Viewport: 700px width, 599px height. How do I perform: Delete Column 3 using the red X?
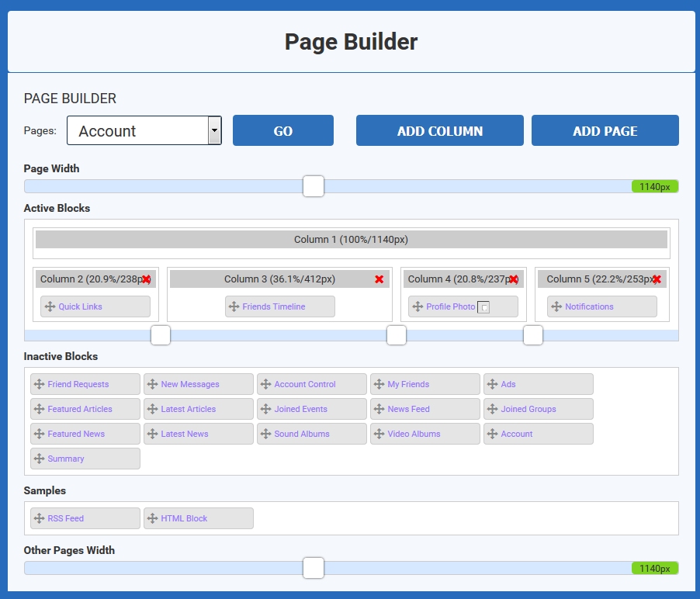tap(379, 279)
